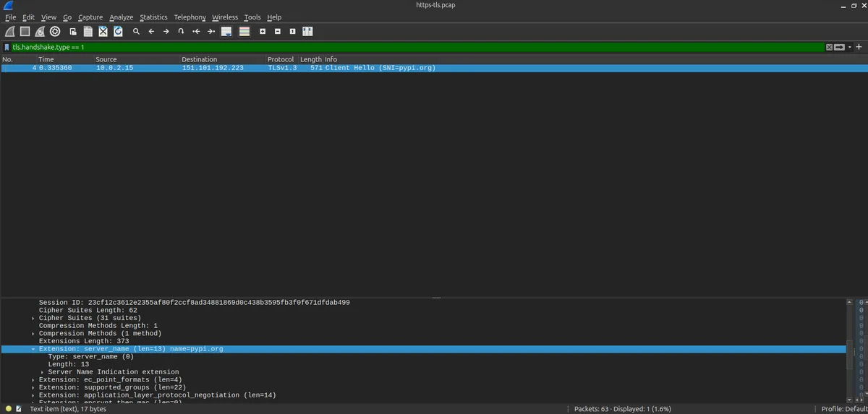Reset text to normal size
Viewport: 868px width, 414px height.
point(292,31)
